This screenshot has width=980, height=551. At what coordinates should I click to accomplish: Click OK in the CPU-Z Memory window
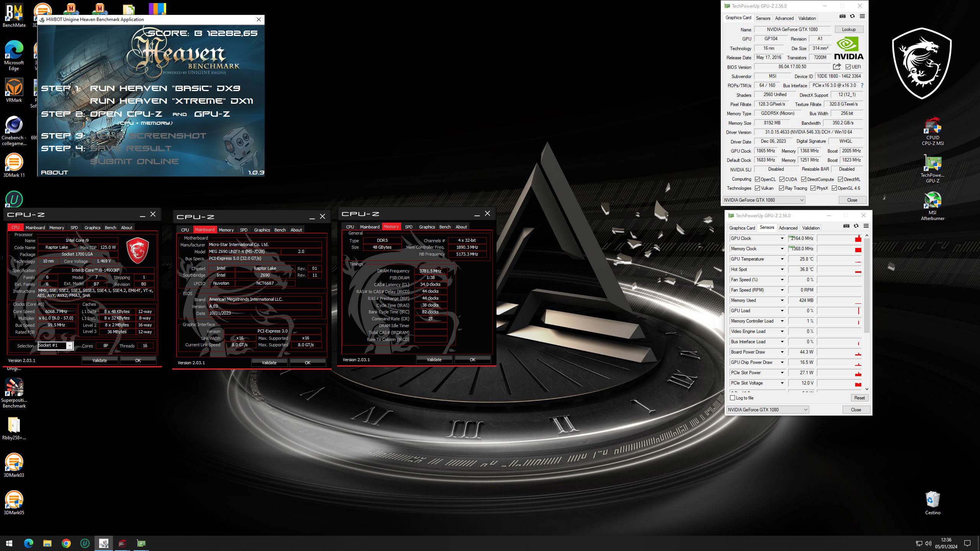coord(472,360)
